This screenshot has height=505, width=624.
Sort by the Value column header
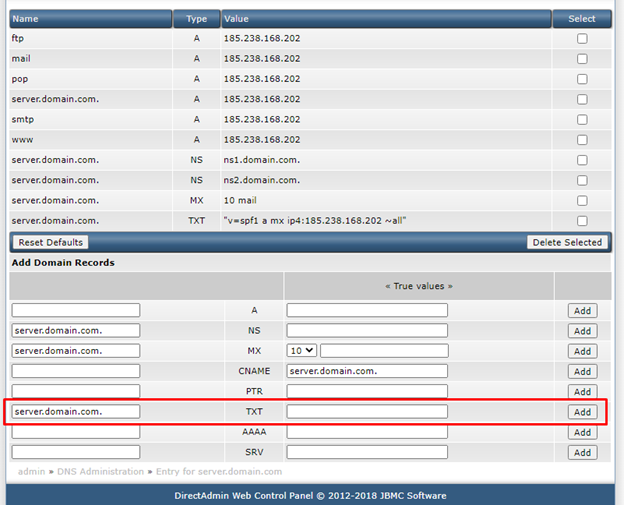(386, 19)
